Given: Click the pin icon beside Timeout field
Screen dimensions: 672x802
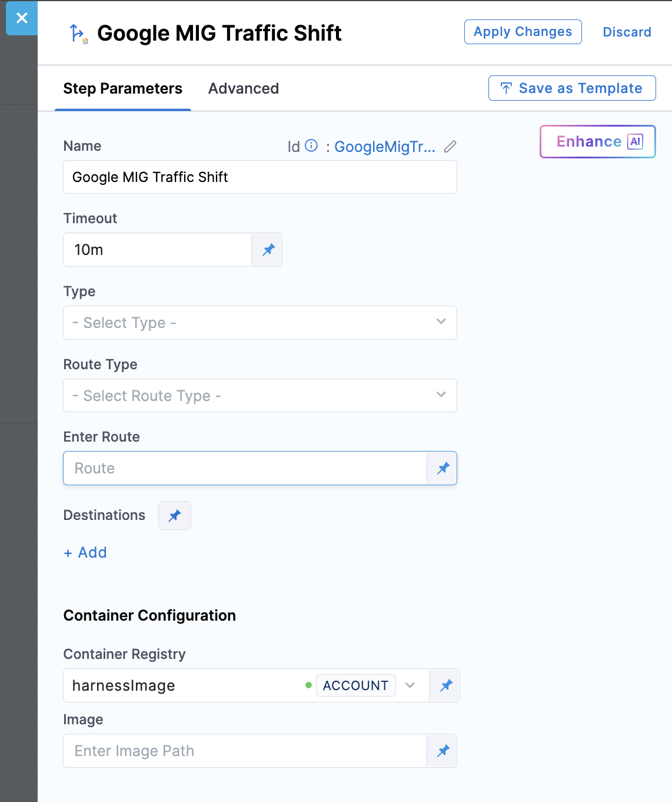Looking at the screenshot, I should [x=268, y=250].
